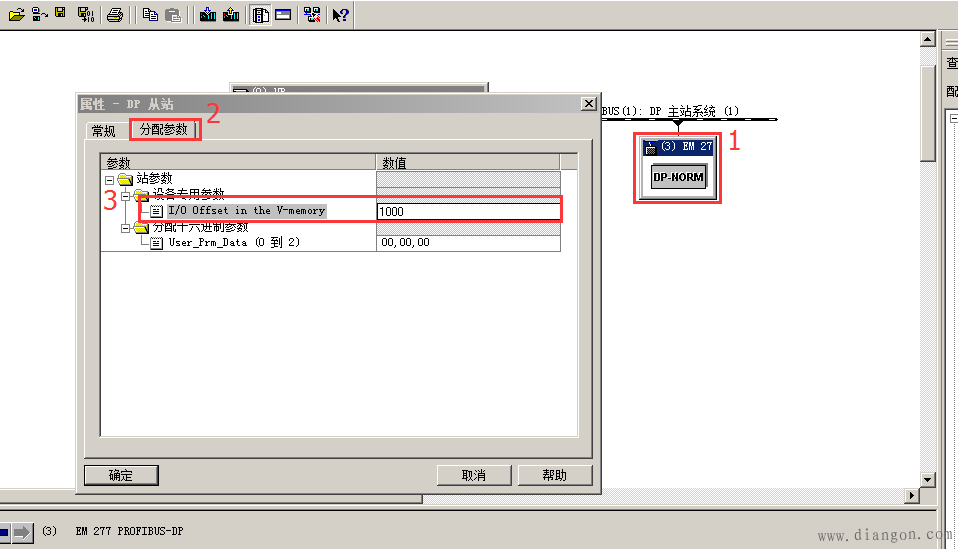Collapse the 分配十六进制参数 folder node
The image size is (958, 549).
pyautogui.click(x=125, y=228)
